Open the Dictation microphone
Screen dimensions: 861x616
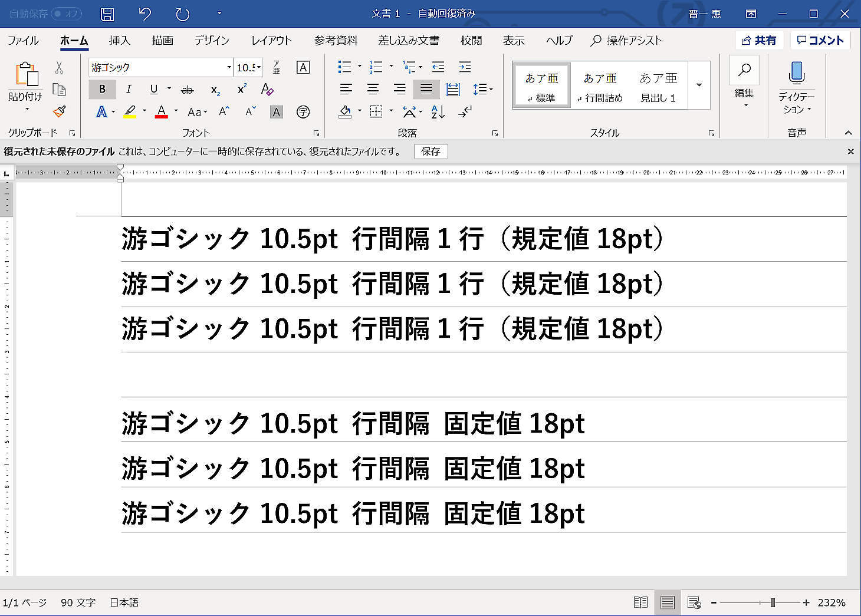click(797, 73)
